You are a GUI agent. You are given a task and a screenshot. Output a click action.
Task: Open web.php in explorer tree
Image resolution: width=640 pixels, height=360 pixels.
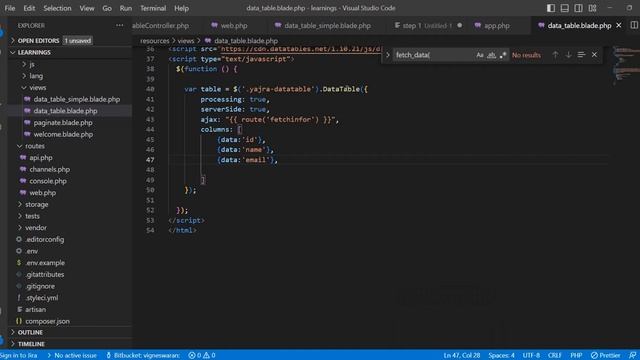pyautogui.click(x=42, y=193)
